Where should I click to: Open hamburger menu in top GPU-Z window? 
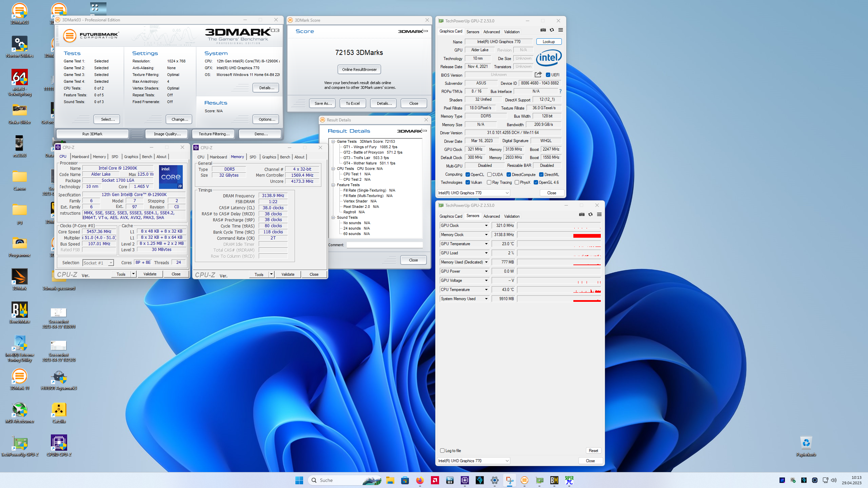click(x=561, y=30)
